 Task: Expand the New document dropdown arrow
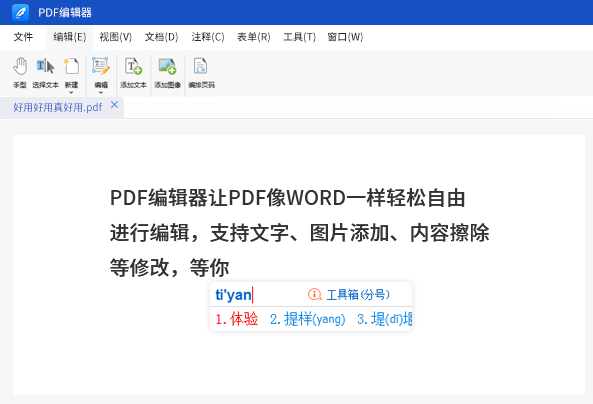[x=71, y=92]
